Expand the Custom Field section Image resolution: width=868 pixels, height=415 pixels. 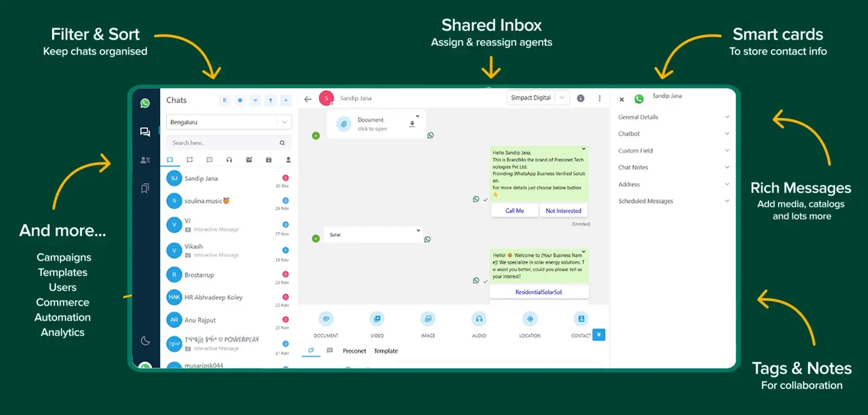[674, 151]
